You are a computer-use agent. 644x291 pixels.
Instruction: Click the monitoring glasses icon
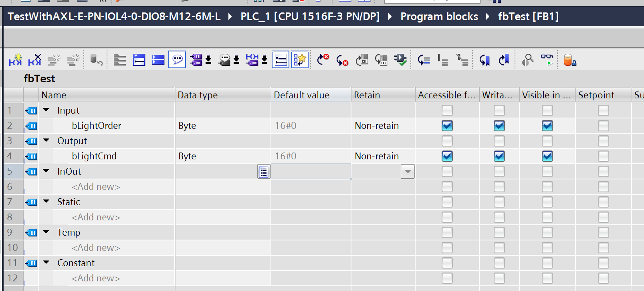(547, 60)
